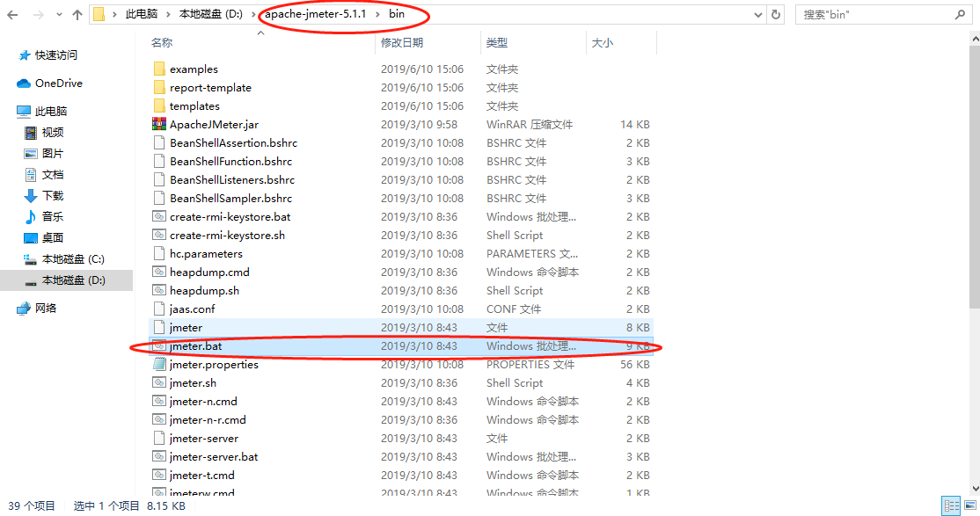Click create-rmi-keystore.sh script icon
Viewport: 980px width, 516px height.
[159, 235]
